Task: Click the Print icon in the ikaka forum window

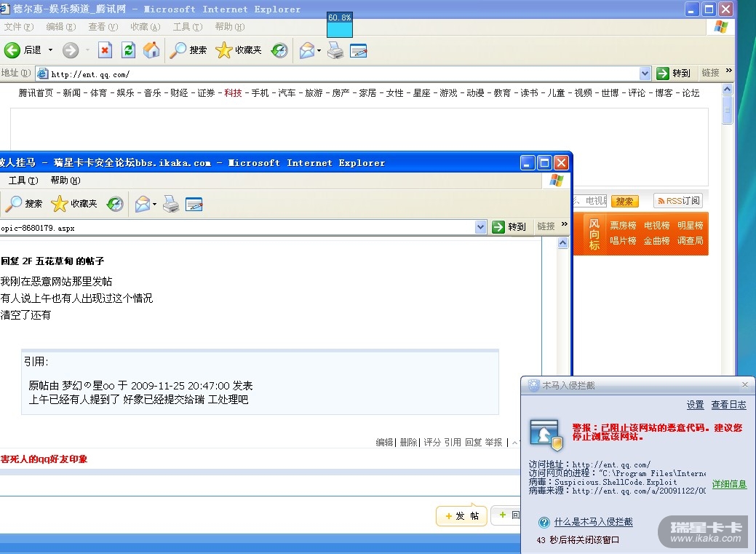Action: [171, 204]
